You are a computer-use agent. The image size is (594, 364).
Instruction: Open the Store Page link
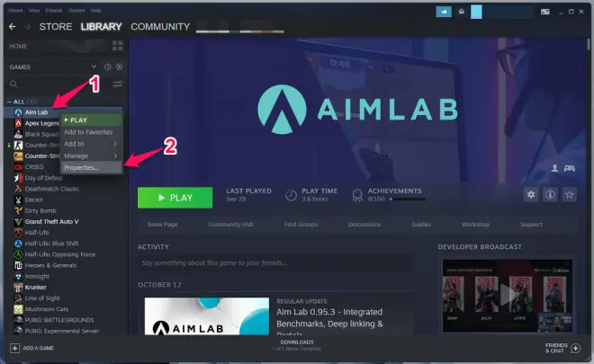tap(162, 225)
